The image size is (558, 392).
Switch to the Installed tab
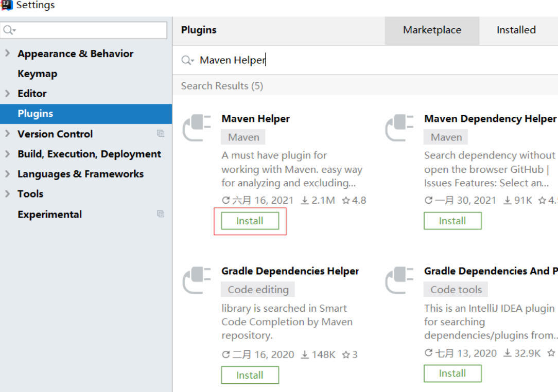[516, 30]
